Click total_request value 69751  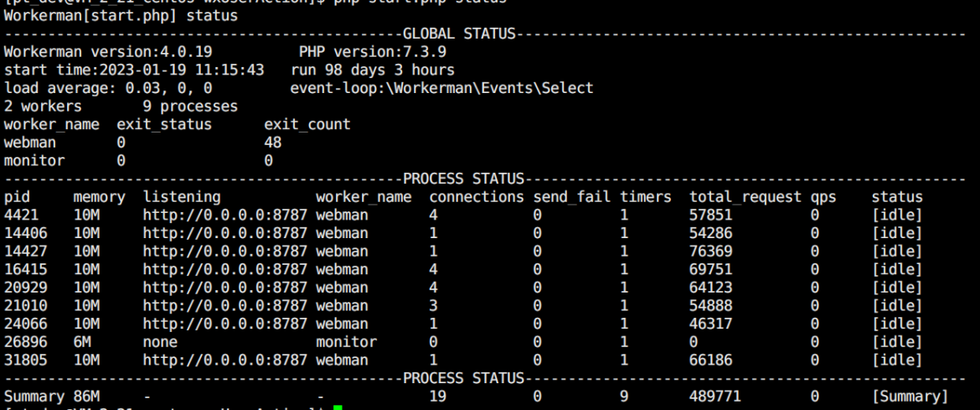[710, 270]
